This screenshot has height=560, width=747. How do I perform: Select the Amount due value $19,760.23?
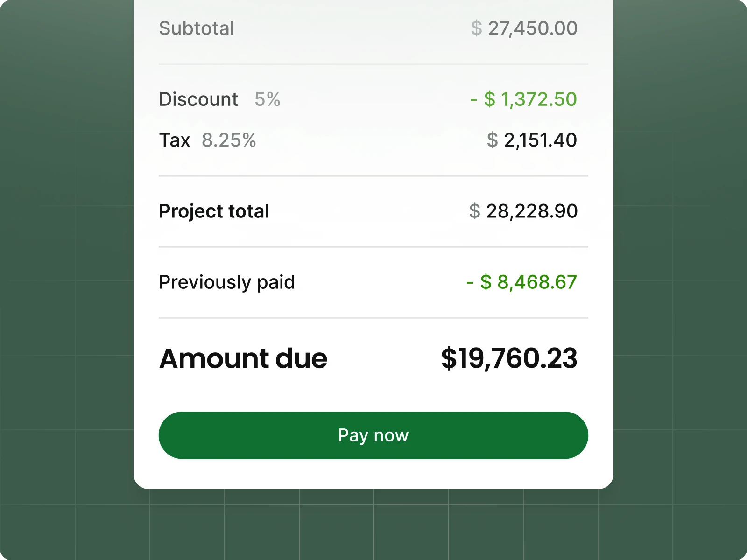508,358
